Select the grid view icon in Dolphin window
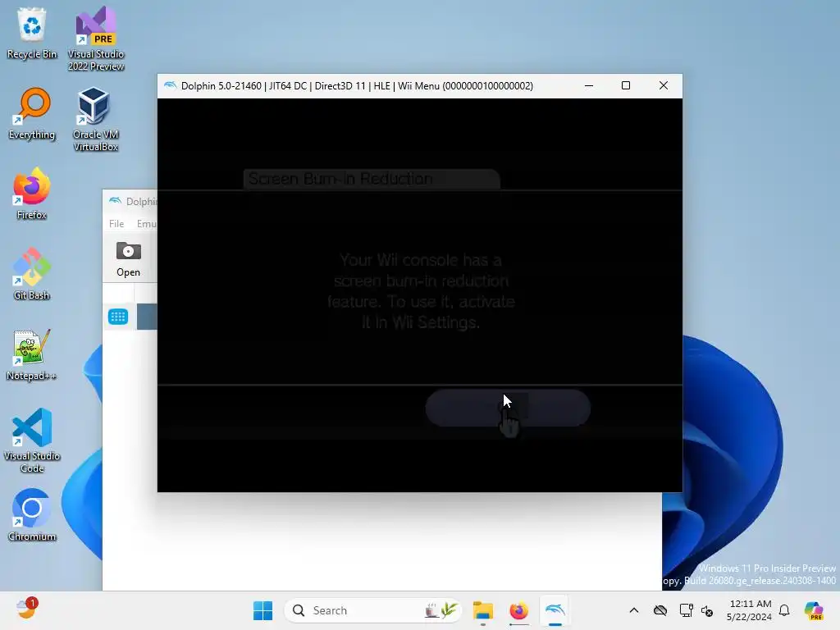 click(x=118, y=317)
